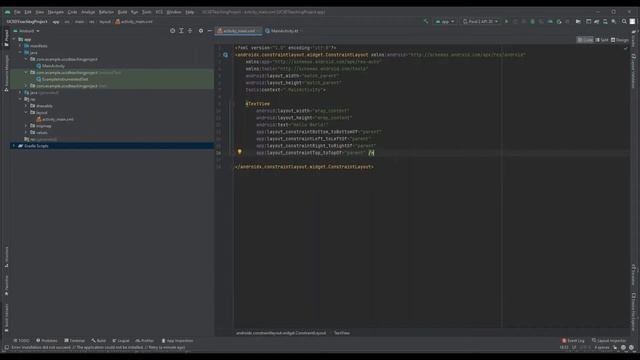Viewport: 640px width, 360px height.
Task: Open the Build tool window
Action: coord(99,341)
